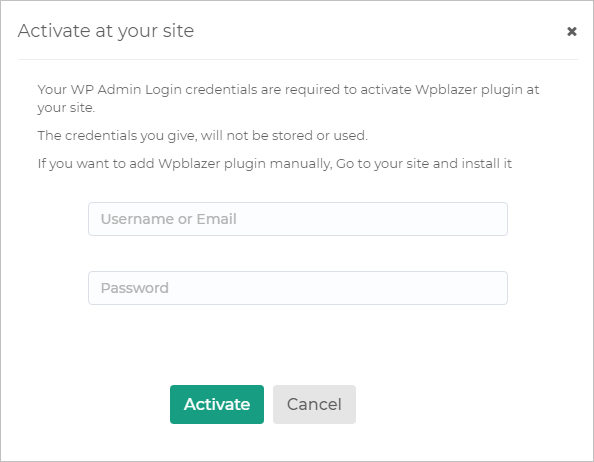594x462 pixels.
Task: Click the Username or Email field
Action: (x=298, y=219)
